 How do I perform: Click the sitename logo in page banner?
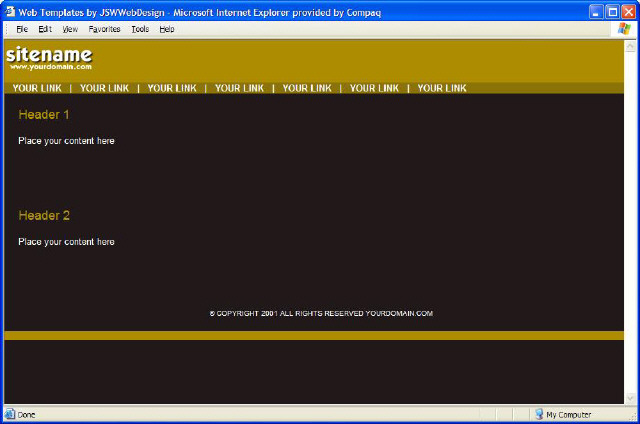click(49, 57)
